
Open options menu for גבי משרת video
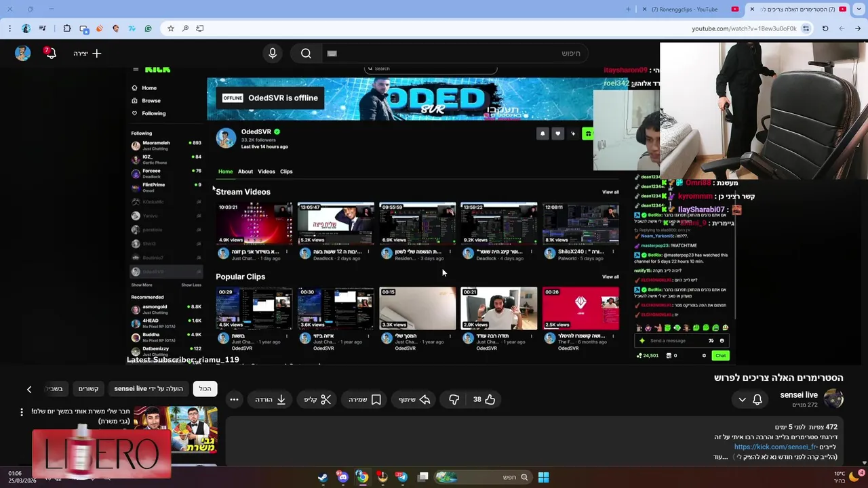[x=22, y=412]
